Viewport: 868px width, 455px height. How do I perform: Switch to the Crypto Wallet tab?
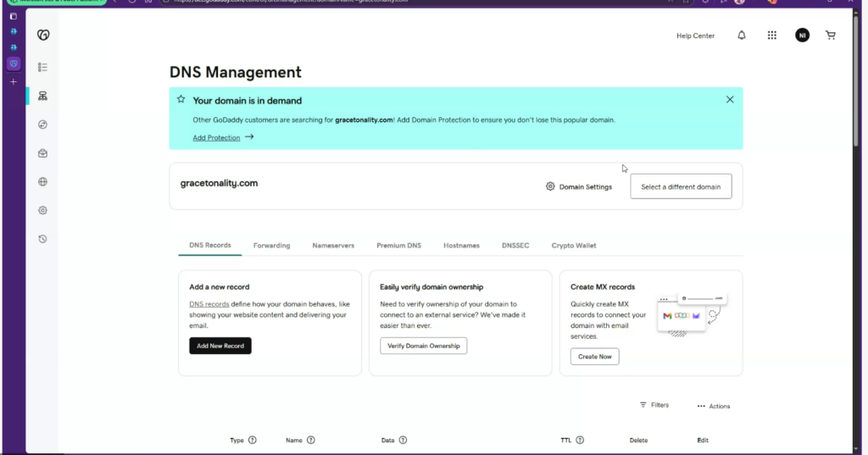click(x=574, y=245)
